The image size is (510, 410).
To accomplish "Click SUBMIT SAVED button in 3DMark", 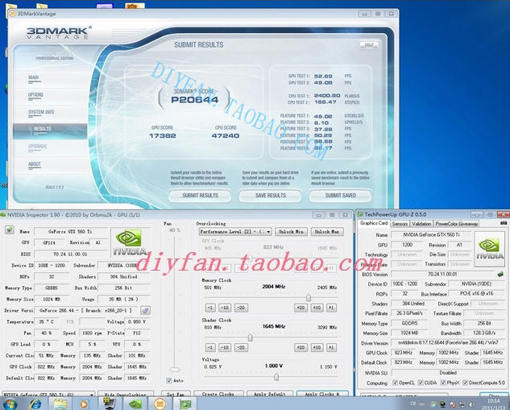I will pyautogui.click(x=340, y=195).
